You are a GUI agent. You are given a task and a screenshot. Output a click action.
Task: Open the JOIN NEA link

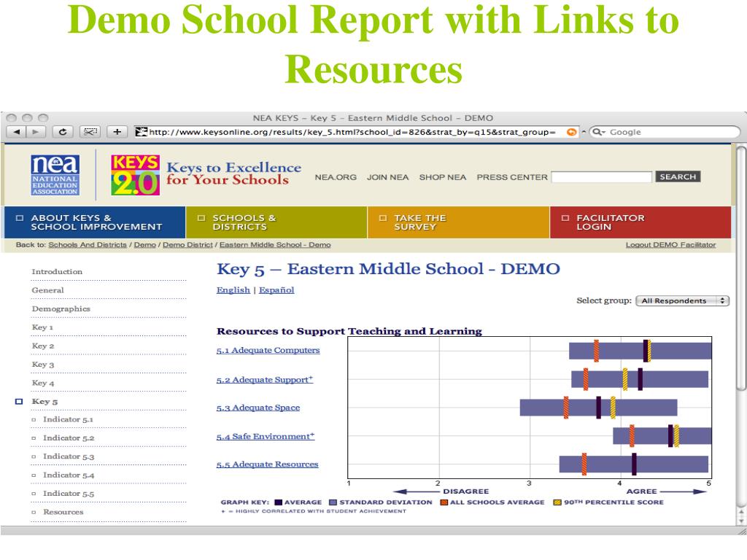[x=388, y=177]
